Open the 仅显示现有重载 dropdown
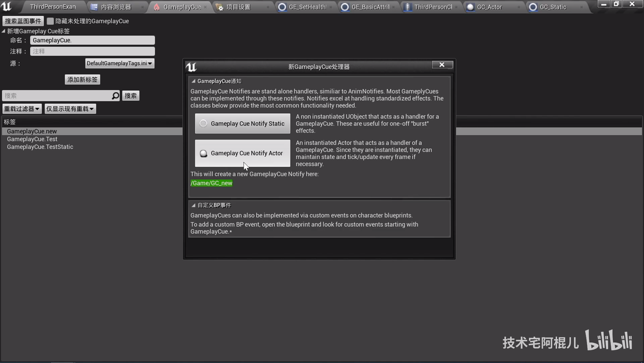644x363 pixels. [x=70, y=109]
